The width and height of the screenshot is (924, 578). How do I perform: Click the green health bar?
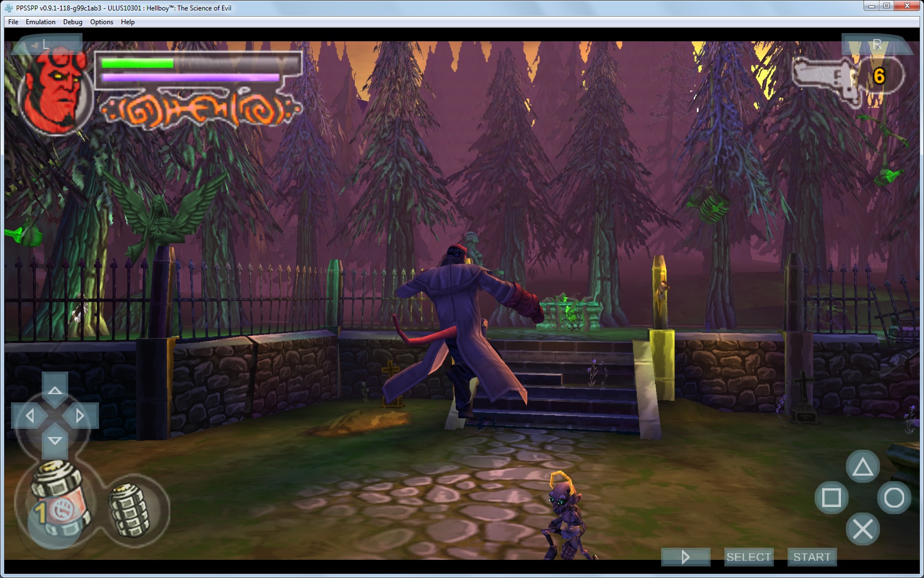(137, 63)
